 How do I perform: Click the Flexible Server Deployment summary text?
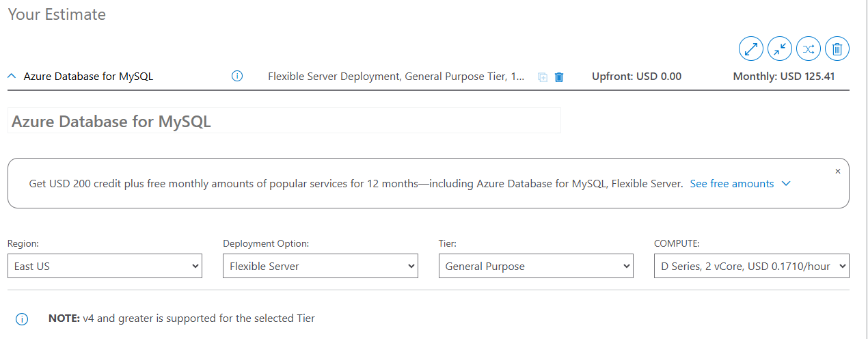click(396, 77)
